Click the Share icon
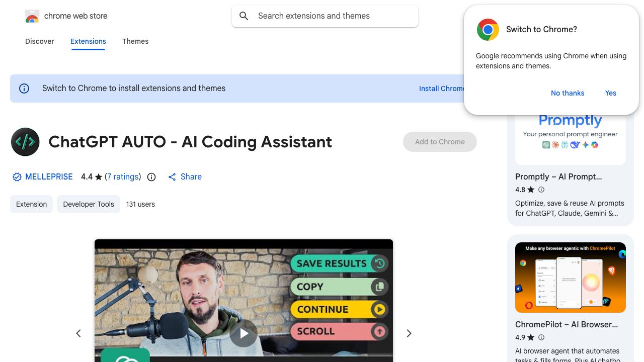 pos(172,177)
